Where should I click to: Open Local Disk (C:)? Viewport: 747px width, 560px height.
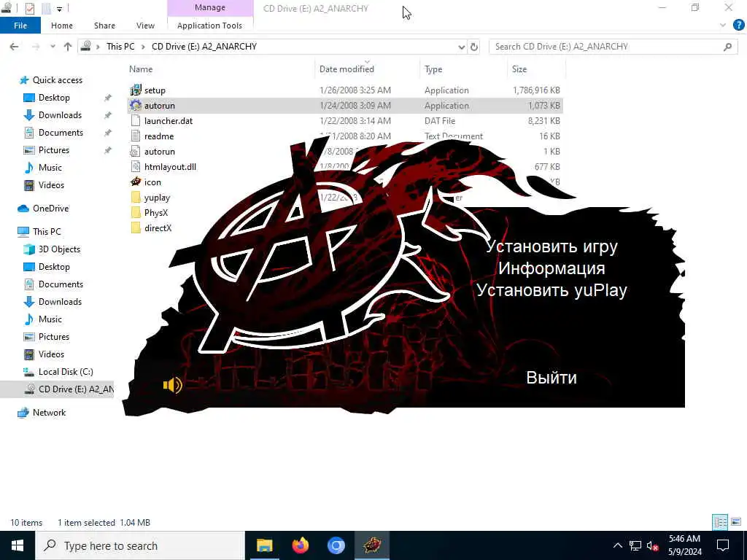click(x=66, y=371)
